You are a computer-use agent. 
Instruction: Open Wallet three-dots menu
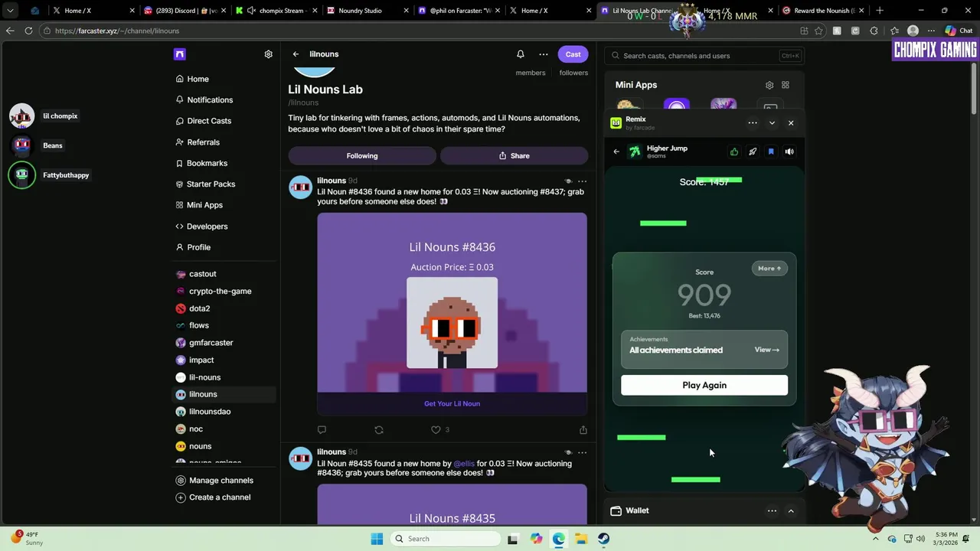[x=772, y=511]
